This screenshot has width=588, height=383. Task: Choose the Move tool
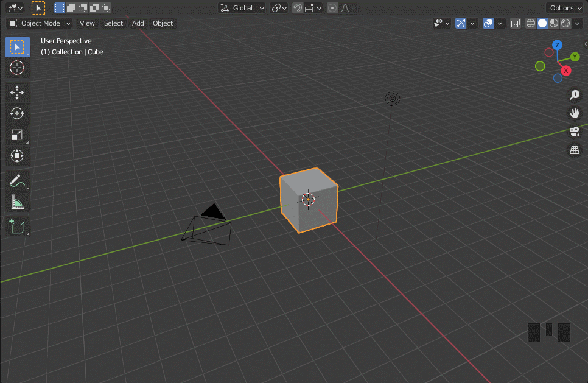coord(17,93)
